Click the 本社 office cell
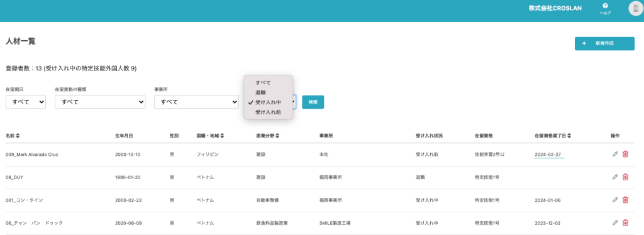Viewport: 644px width, 235px height. click(x=324, y=155)
